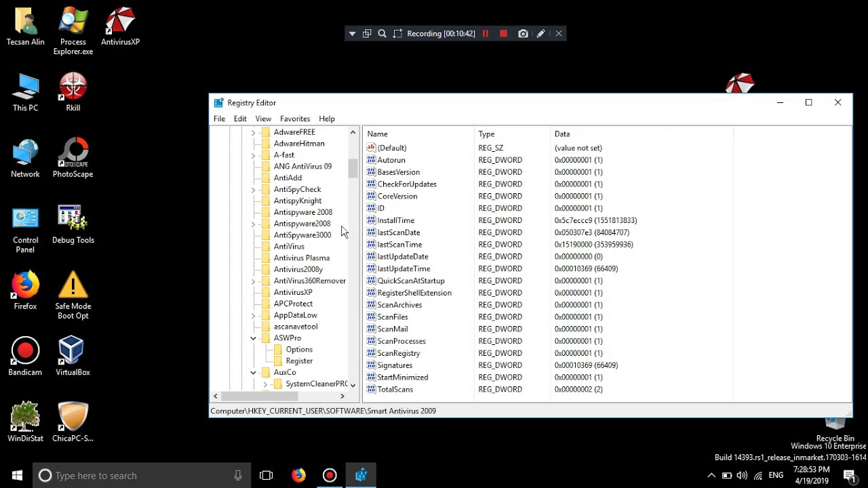Select the InstallTime registry value
The image size is (868, 488).
[x=396, y=220]
